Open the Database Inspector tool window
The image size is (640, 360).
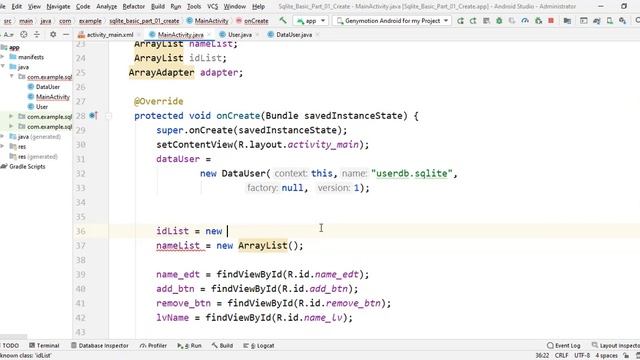tap(100, 345)
